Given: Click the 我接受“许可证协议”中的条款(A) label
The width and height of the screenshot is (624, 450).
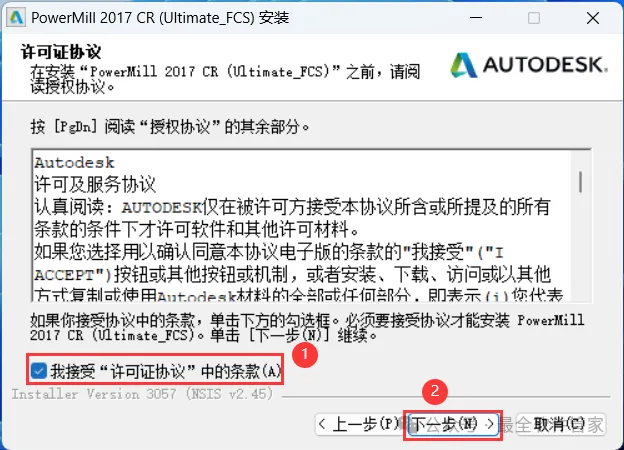Looking at the screenshot, I should pos(166,371).
